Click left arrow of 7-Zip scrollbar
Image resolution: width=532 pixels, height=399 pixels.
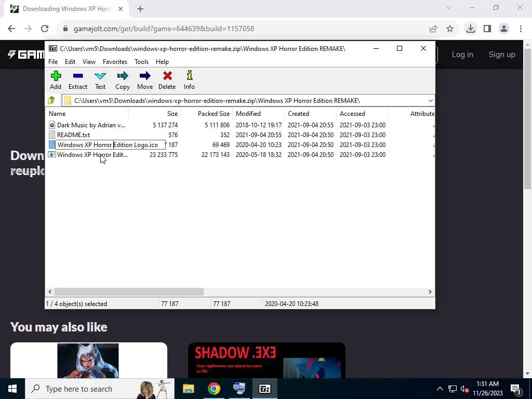click(50, 292)
